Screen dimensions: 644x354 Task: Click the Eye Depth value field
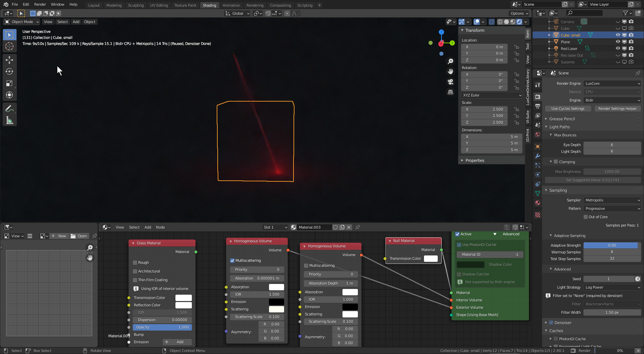tap(612, 145)
